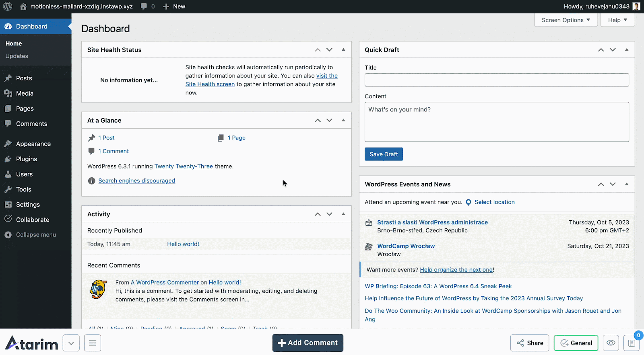Click the Atarim hamburger menu icon
Image resolution: width=644 pixels, height=355 pixels.
point(93,343)
